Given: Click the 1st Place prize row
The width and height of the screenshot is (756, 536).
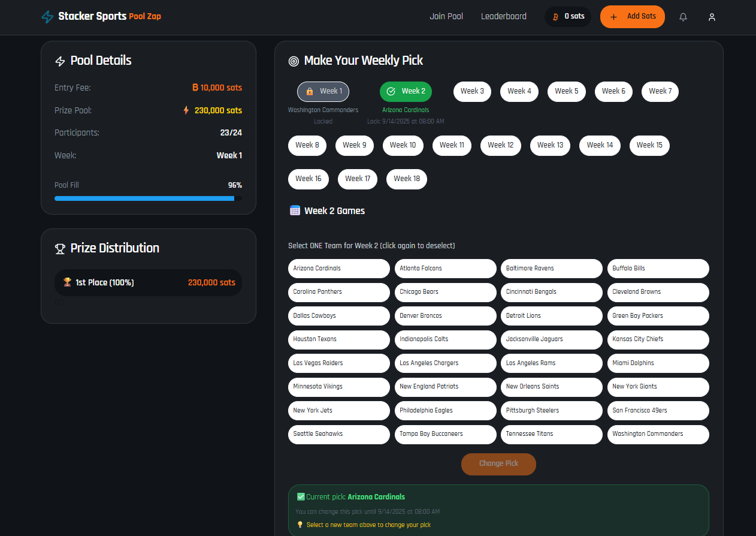Looking at the screenshot, I should 148,282.
